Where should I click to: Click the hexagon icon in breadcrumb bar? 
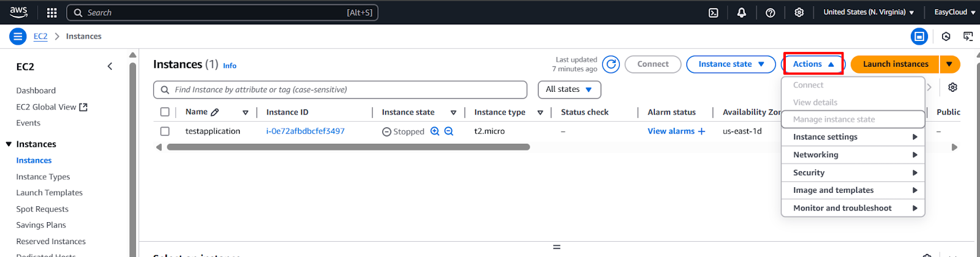point(946,37)
